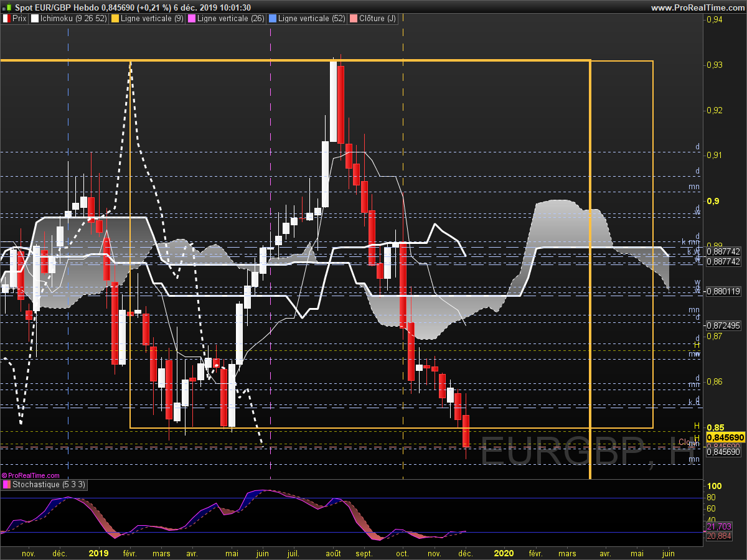Click the Prix red-white legend icon

tap(6, 19)
